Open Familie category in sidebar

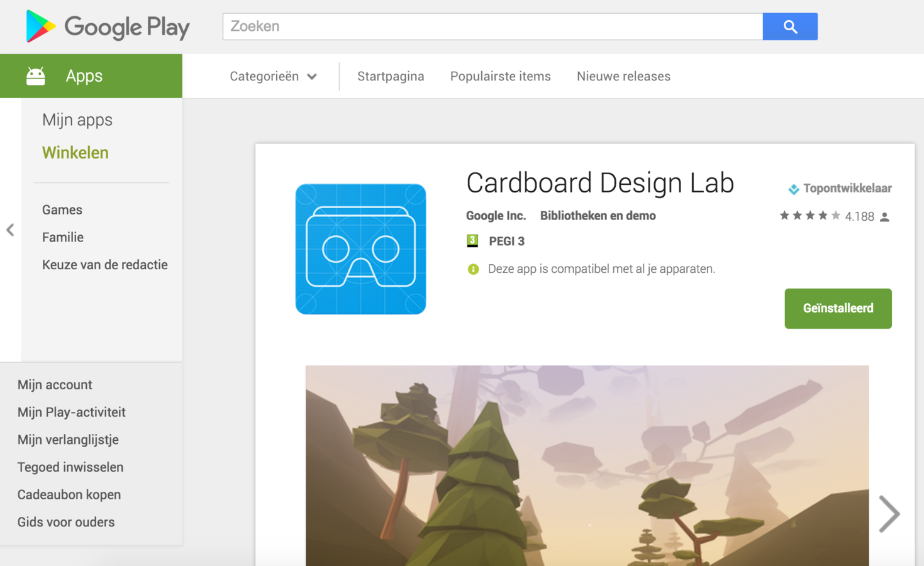[x=62, y=237]
